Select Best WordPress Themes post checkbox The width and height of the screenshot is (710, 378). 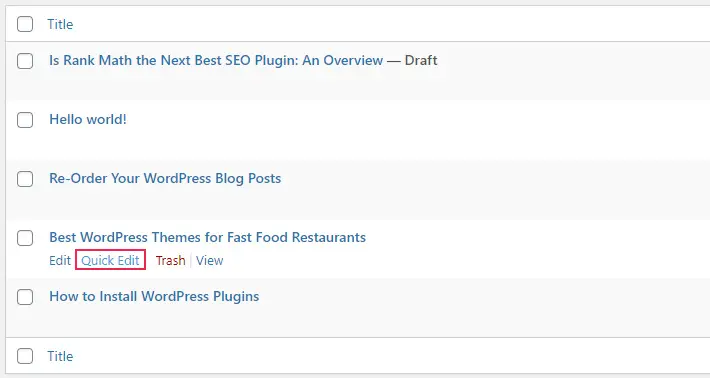(25, 238)
